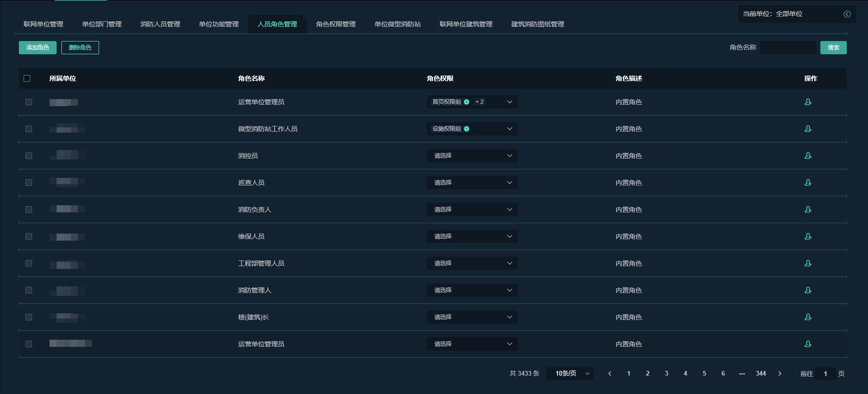Click the 微型消防站工作人员 role name cell
The height and width of the screenshot is (394, 868).
(268, 129)
